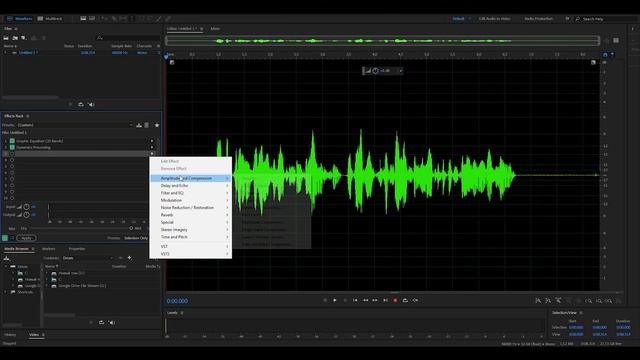Toggle auto-play speaker in Files panel
640x360 pixels.
coord(91,104)
